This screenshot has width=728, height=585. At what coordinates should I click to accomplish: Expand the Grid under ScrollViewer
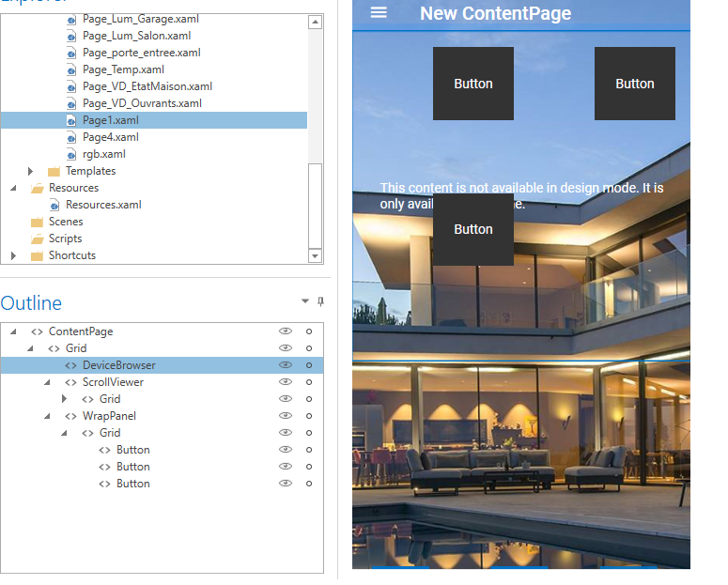point(65,399)
